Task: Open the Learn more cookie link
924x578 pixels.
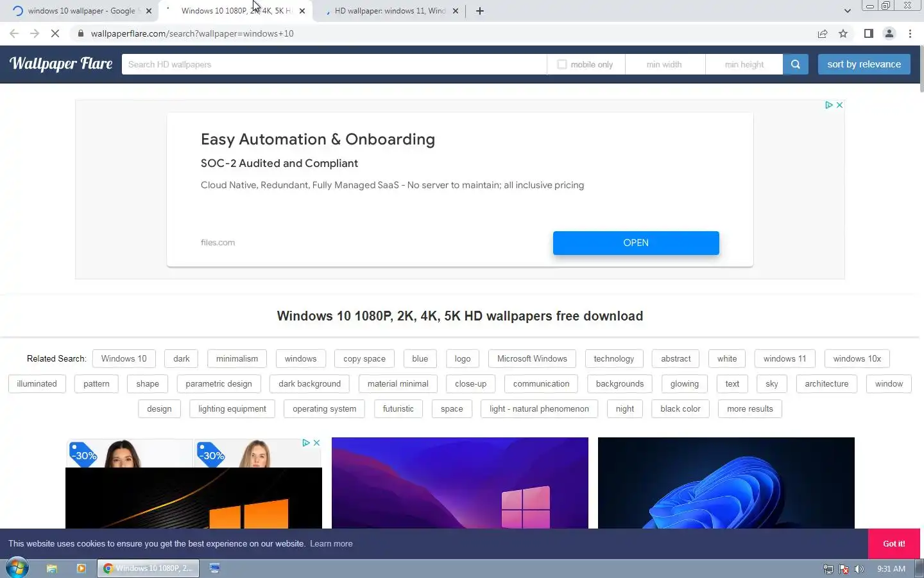Action: pos(331,543)
